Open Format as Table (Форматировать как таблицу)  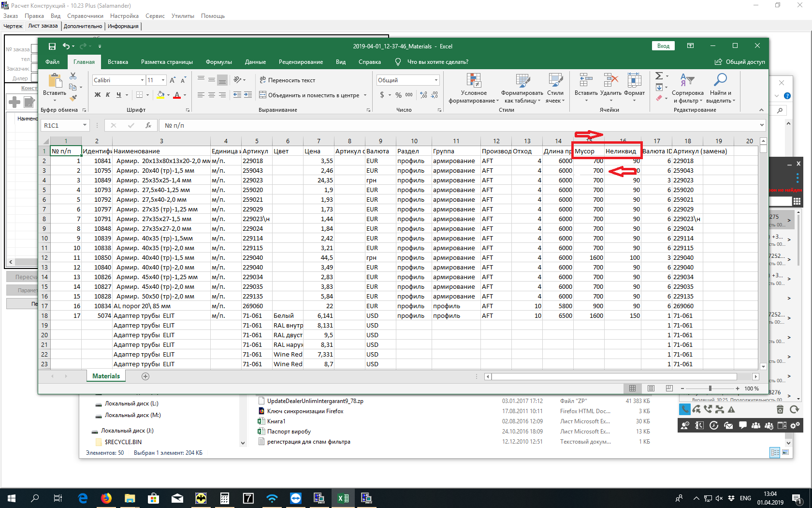pyautogui.click(x=522, y=88)
